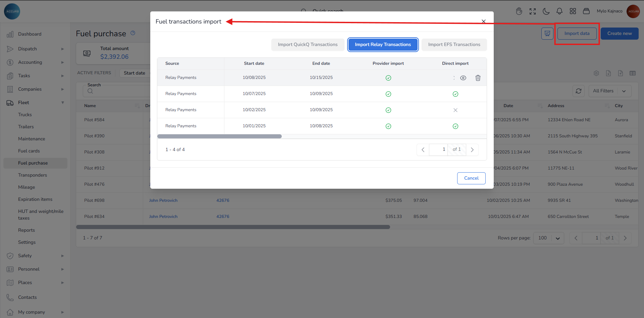Click the hand icon in top bar
The width and height of the screenshot is (644, 318).
(x=519, y=11)
